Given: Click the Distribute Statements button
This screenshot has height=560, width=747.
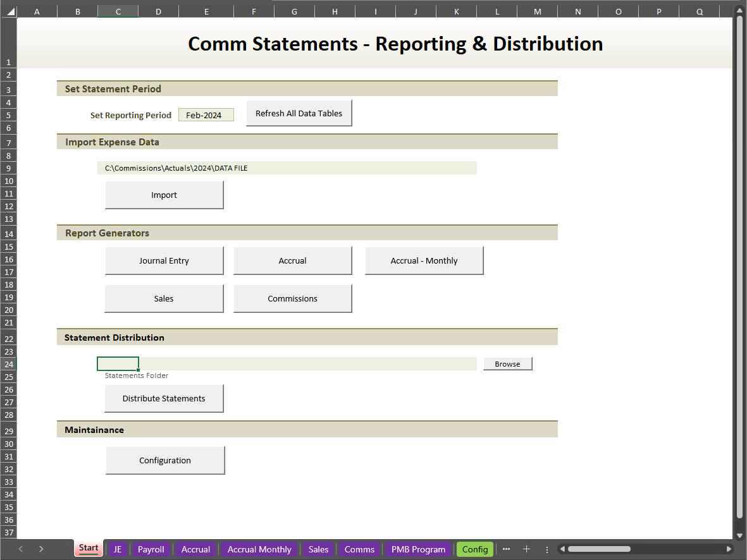Looking at the screenshot, I should pos(164,398).
